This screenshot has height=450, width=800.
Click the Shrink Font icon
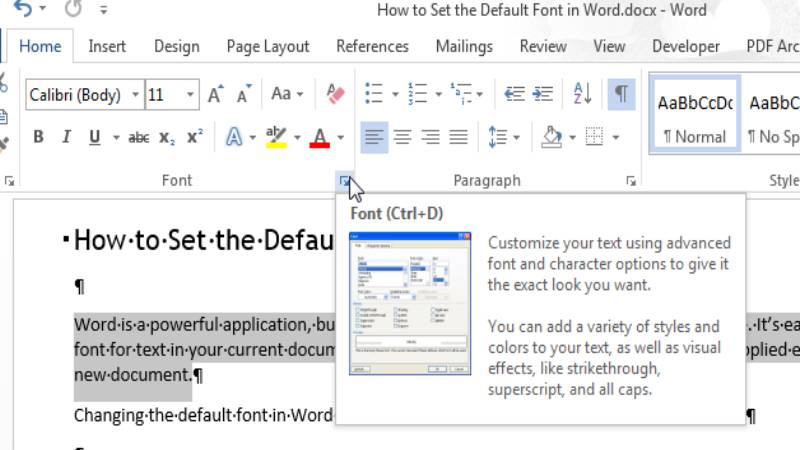click(x=243, y=95)
